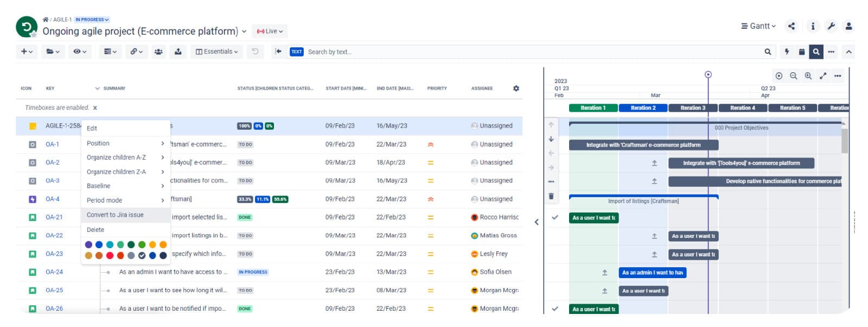Pick the purple color swatch
This screenshot has width=868, height=327.
pos(88,245)
